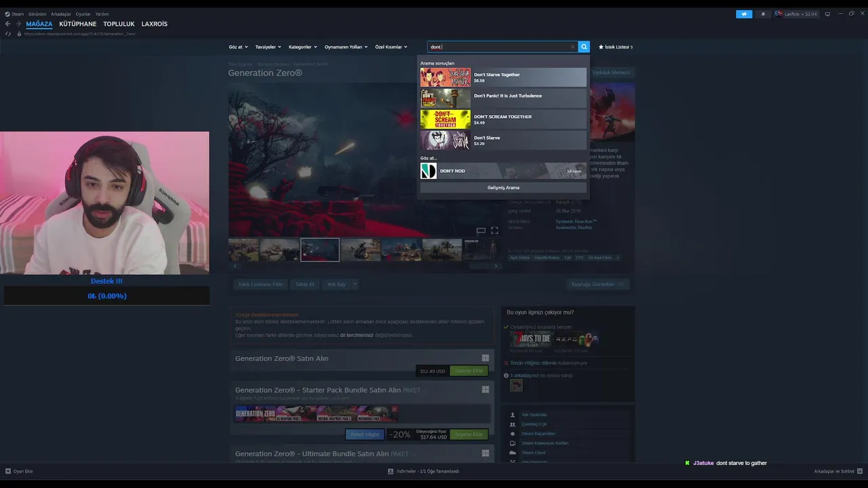Screen dimensions: 868x488
Task: Open the notifications bell
Action: [x=763, y=14]
